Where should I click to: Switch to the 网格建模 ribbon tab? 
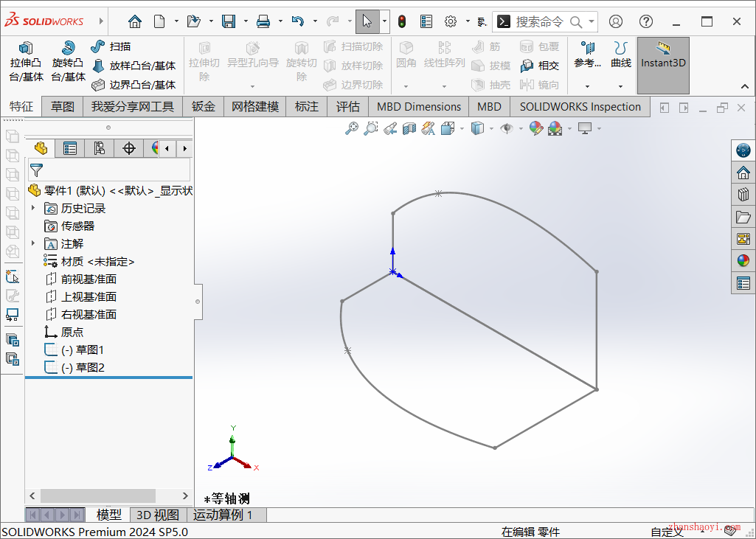(255, 106)
